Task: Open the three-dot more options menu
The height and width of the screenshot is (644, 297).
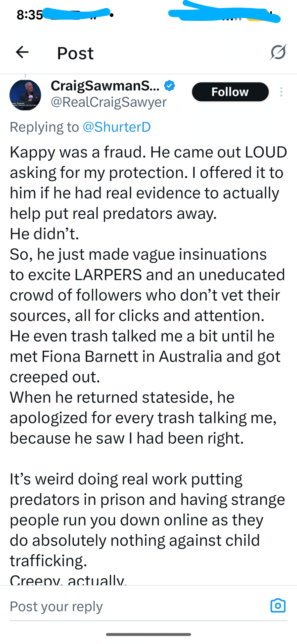Action: tap(281, 92)
